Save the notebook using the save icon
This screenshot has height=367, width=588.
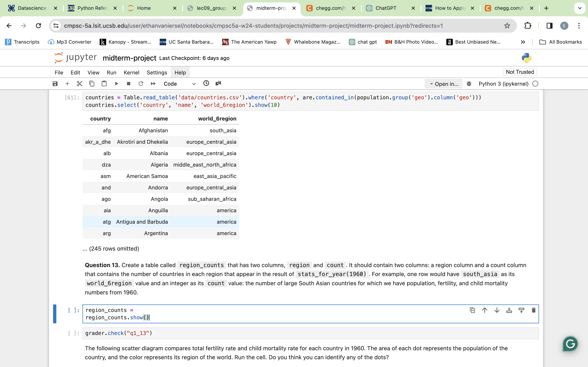coord(55,84)
